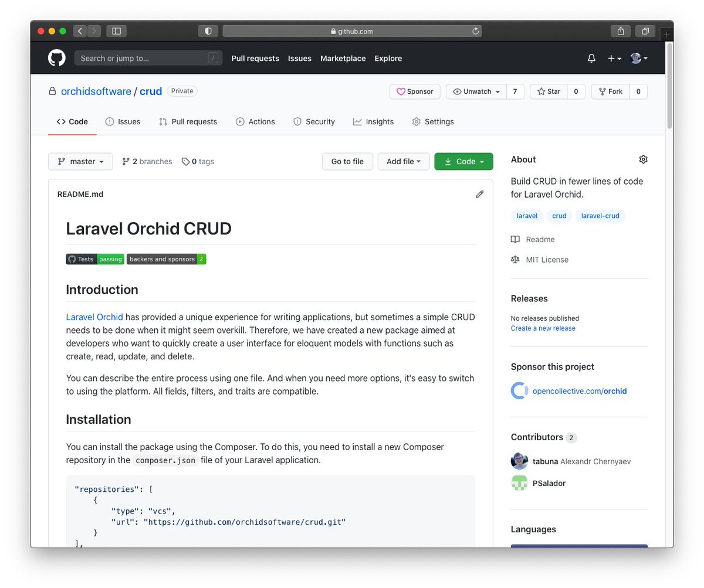This screenshot has height=588, width=704.
Task: Open opencollective.com/orchid sponsor link
Action: click(580, 391)
